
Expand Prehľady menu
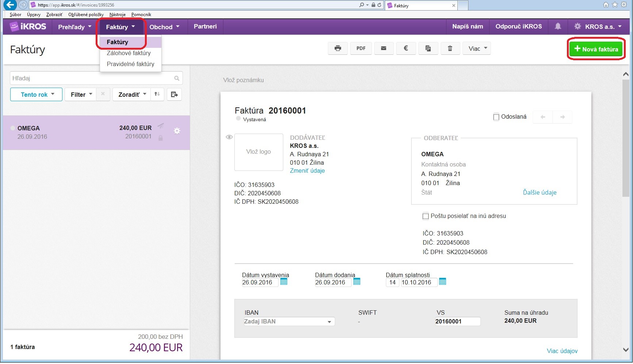tap(74, 27)
